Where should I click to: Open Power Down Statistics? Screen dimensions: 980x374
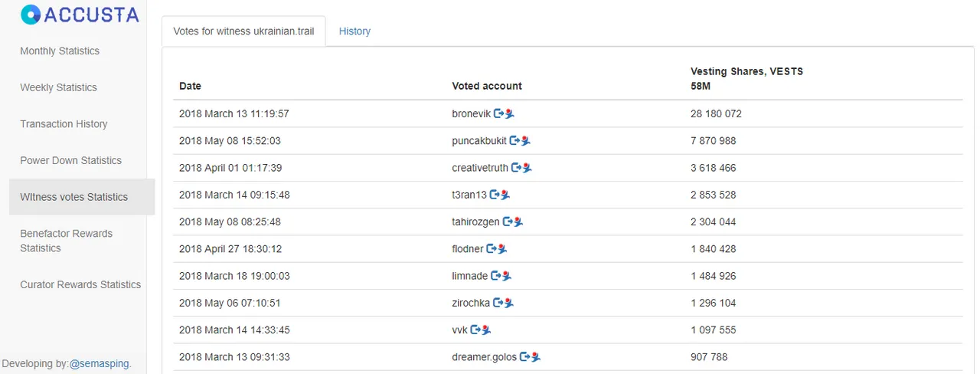(x=70, y=160)
